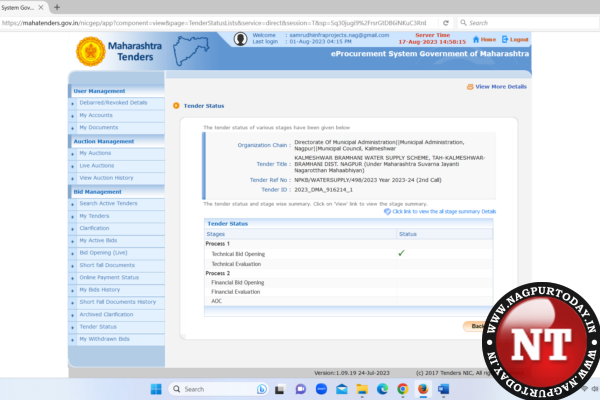Open View Auction History link
The image size is (600, 400).
pos(106,178)
